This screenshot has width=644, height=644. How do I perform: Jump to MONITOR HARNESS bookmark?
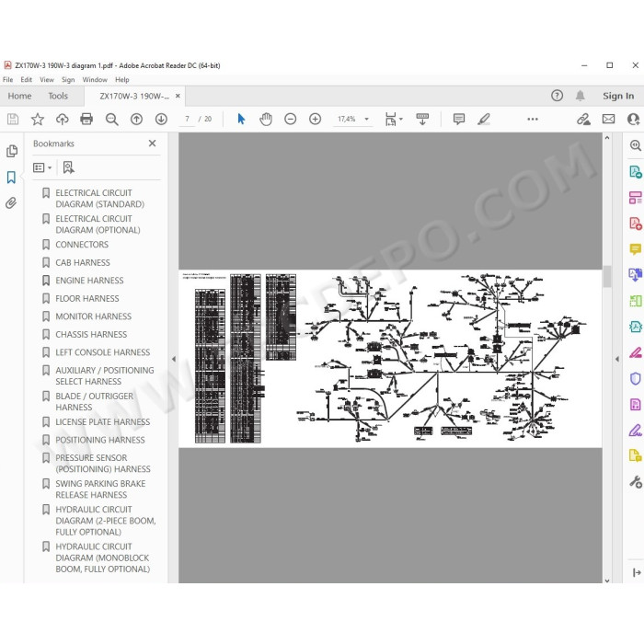[x=93, y=316]
